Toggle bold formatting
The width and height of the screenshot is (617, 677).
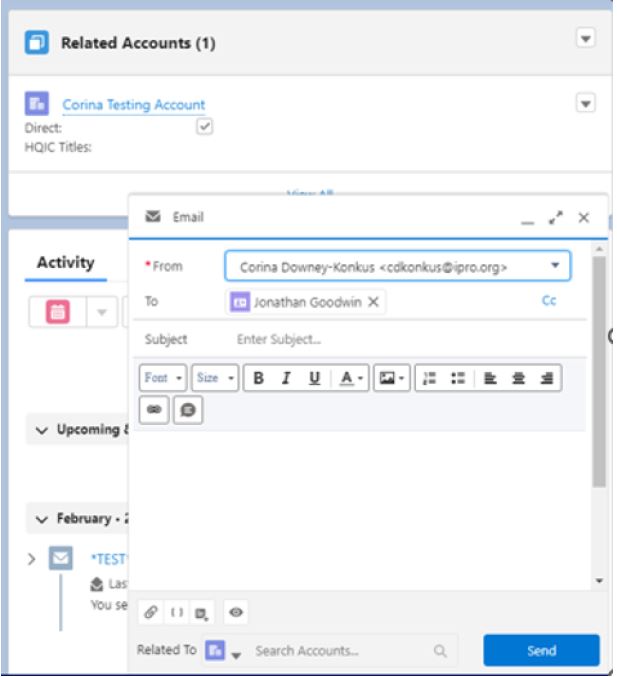(258, 378)
